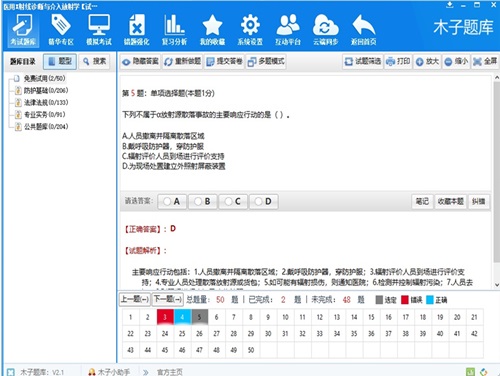Click the 放大 zoom-in plus icon
Screen dimensions: 500x376
click(427, 61)
